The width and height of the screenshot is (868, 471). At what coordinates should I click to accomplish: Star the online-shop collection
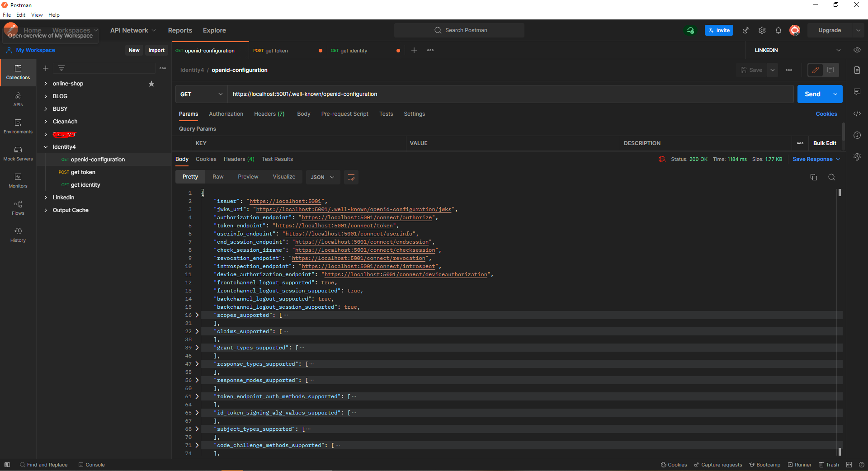(x=151, y=84)
